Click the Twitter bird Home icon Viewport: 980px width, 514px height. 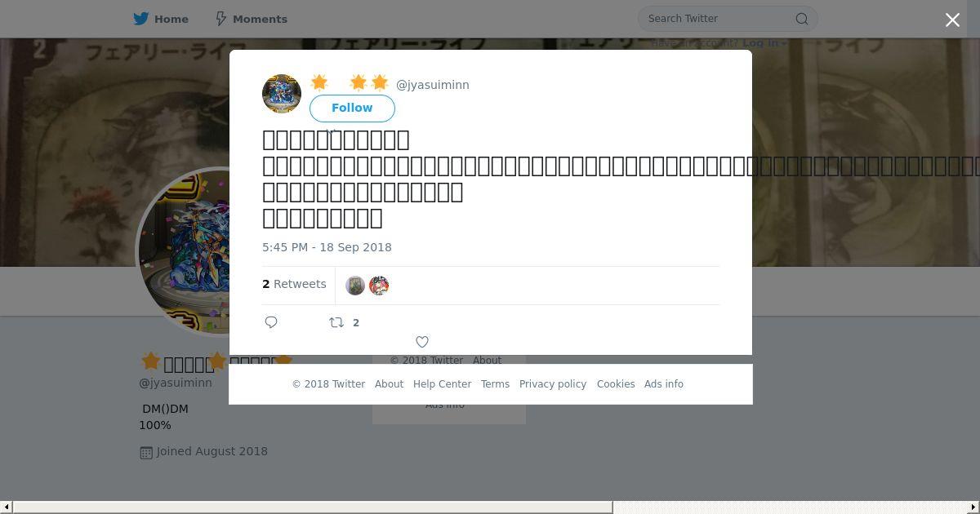tap(141, 19)
